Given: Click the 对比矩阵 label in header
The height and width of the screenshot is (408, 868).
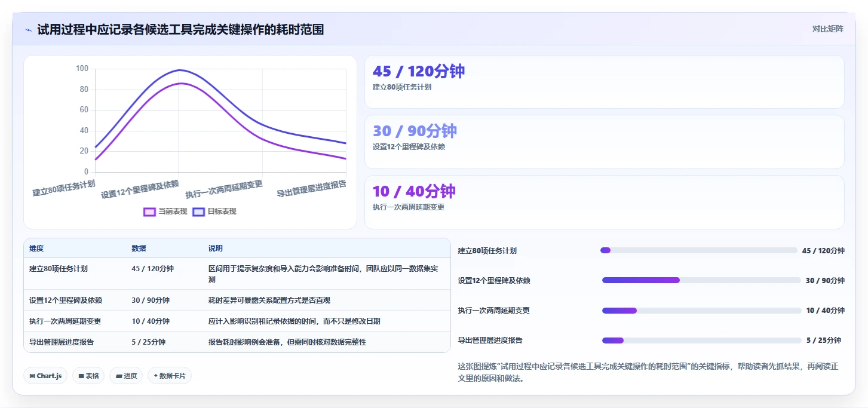Looking at the screenshot, I should click(827, 29).
